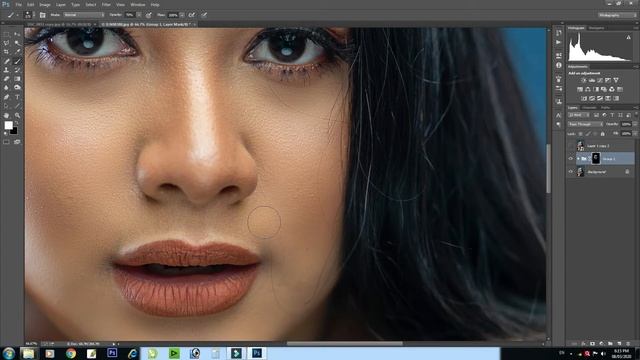Set the foreground color swatch
The width and height of the screenshot is (640, 360).
coord(8,125)
